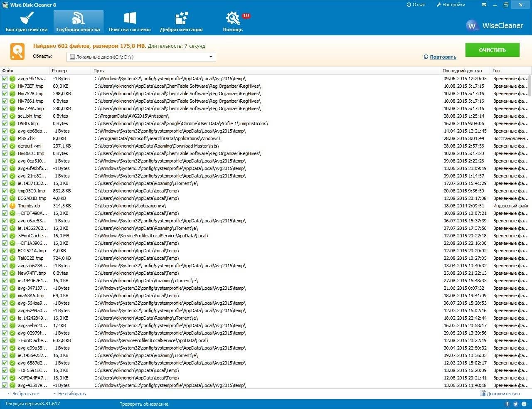Viewport: 532px width, 409px height.
Task: Click the orange warning icon for Thumbs.db
Action: (x=12, y=206)
